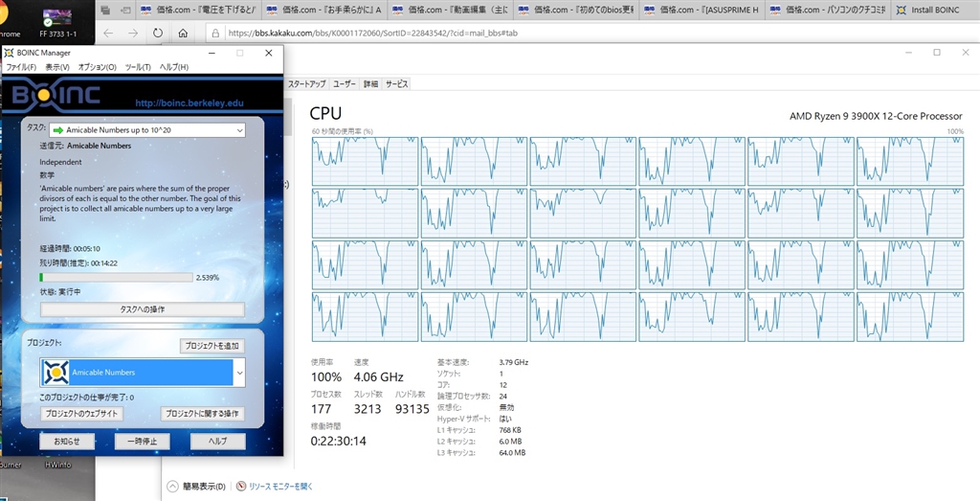The width and height of the screenshot is (980, 501).
Task: Click the 93135 handle count value
Action: click(412, 409)
